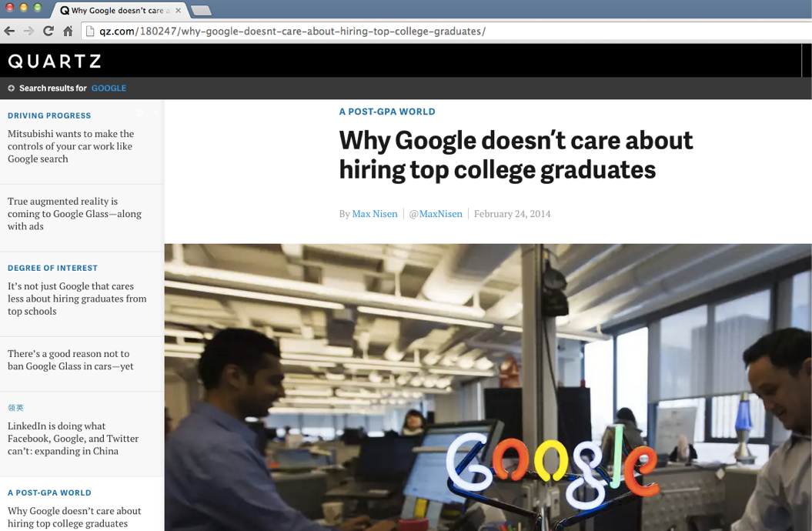Collapse sidebar with the double-chevron icon
This screenshot has height=531, width=812.
pyautogui.click(x=140, y=112)
